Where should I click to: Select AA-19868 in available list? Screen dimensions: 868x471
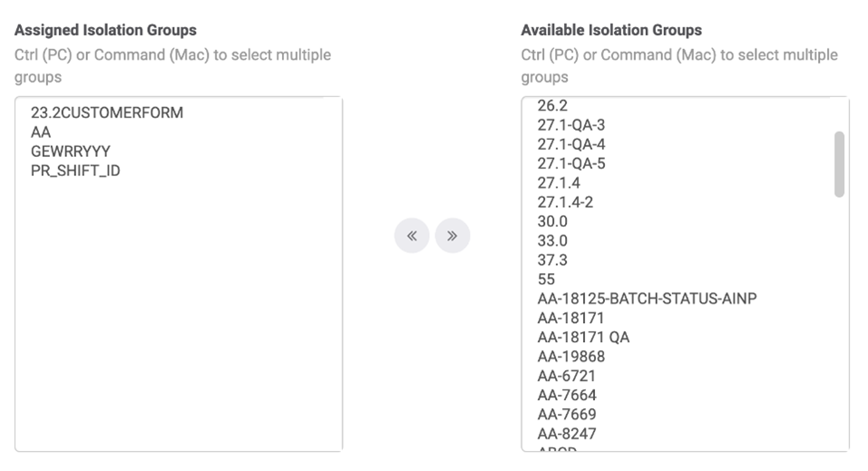571,356
